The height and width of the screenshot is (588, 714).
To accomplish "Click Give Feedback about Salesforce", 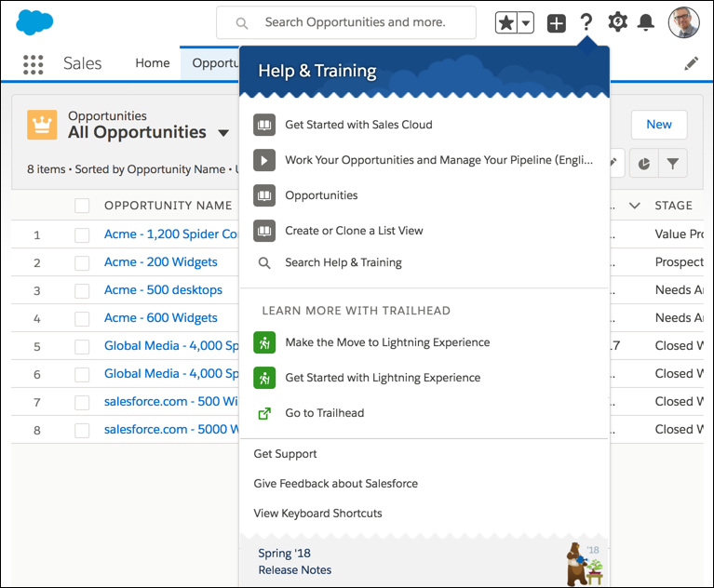I will point(336,483).
